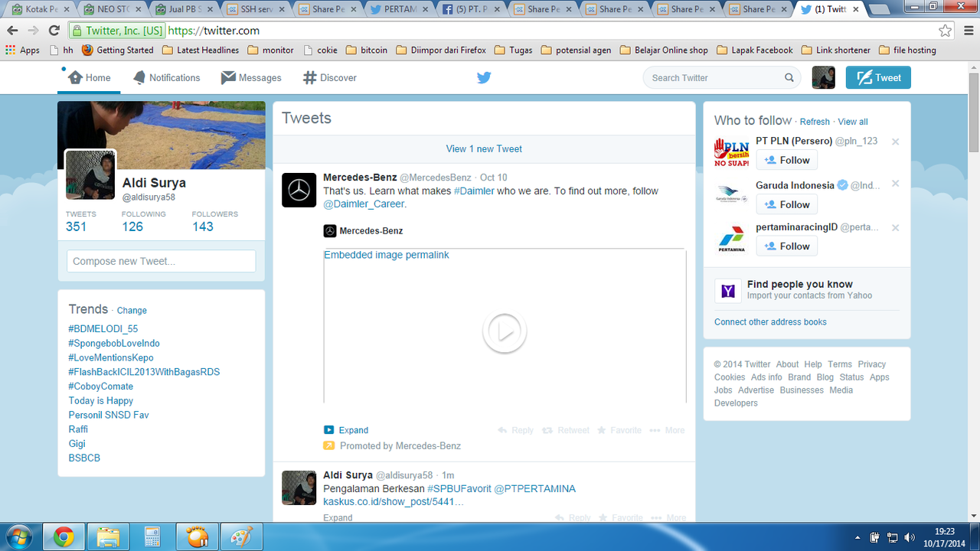Open More options on Mercedes-Benz tweet

pyautogui.click(x=667, y=430)
